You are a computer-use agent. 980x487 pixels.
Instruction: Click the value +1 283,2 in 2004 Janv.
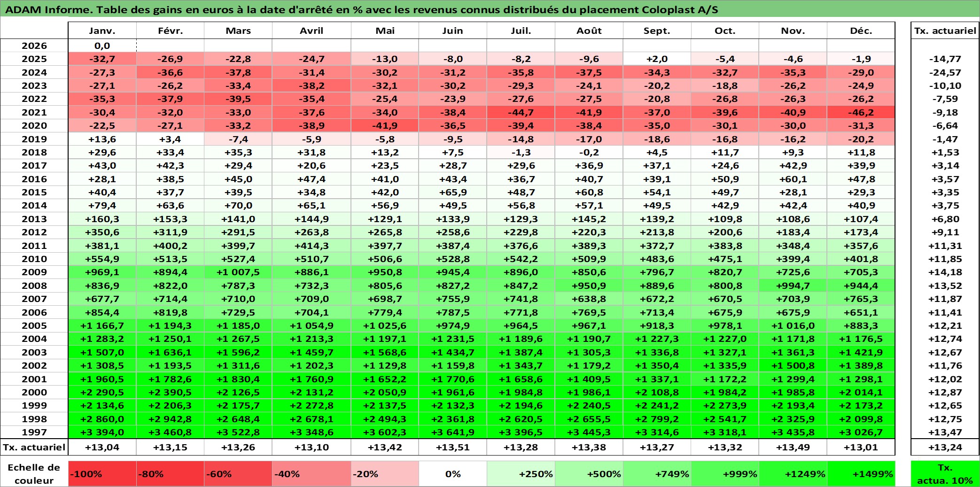click(x=102, y=339)
